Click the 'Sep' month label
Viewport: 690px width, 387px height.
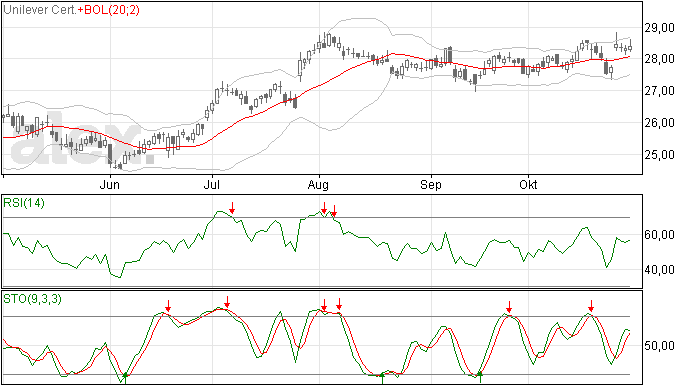coord(430,185)
